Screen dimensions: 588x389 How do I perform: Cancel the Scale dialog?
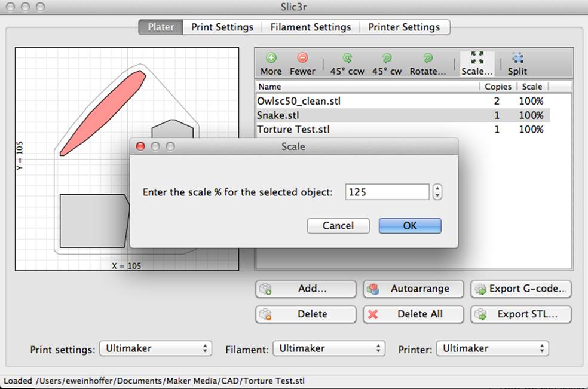pyautogui.click(x=338, y=226)
